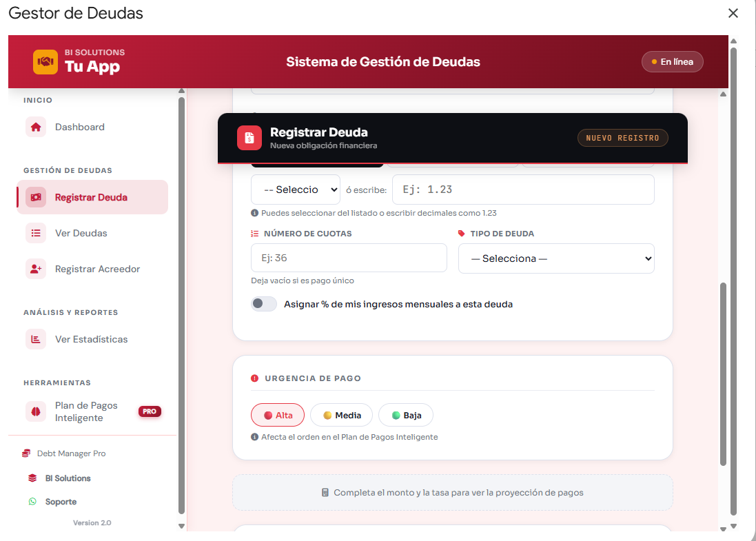The height and width of the screenshot is (541, 756).
Task: Click the form panel scrollbar thumb
Action: 723,374
